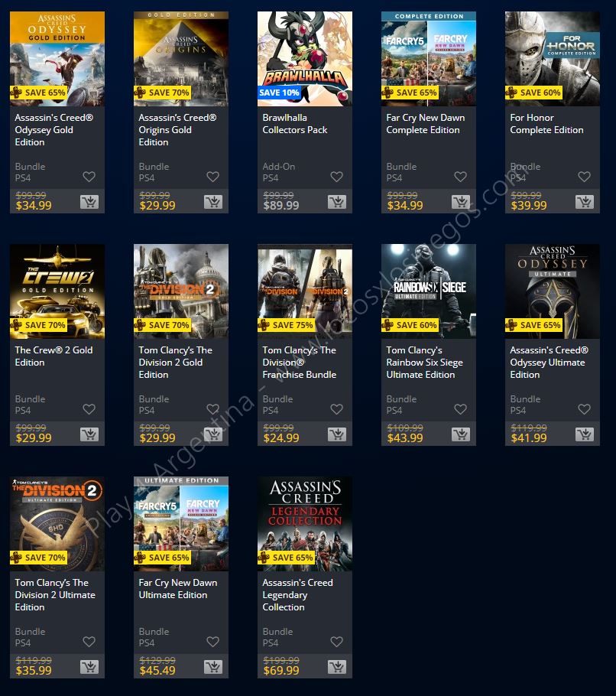Open Assassin's Creed Legendary Collection title link
This screenshot has height=696, width=616.
(297, 595)
